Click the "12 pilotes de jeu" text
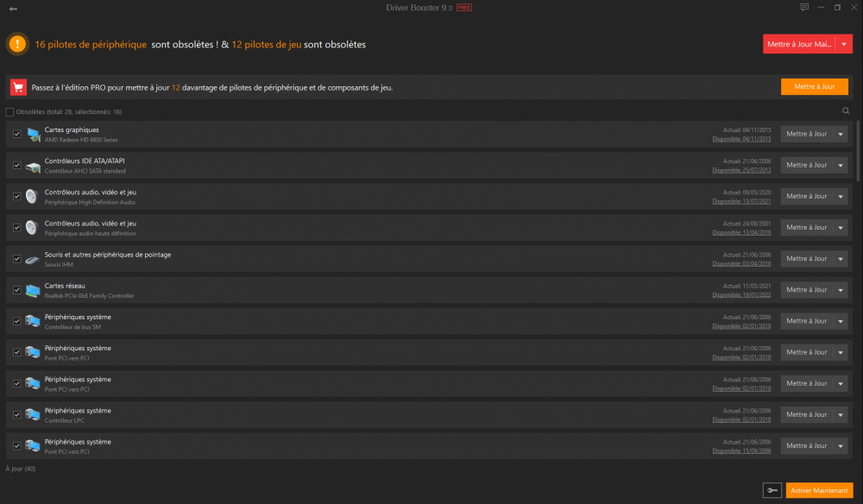Viewport: 863px width, 504px height. (267, 45)
